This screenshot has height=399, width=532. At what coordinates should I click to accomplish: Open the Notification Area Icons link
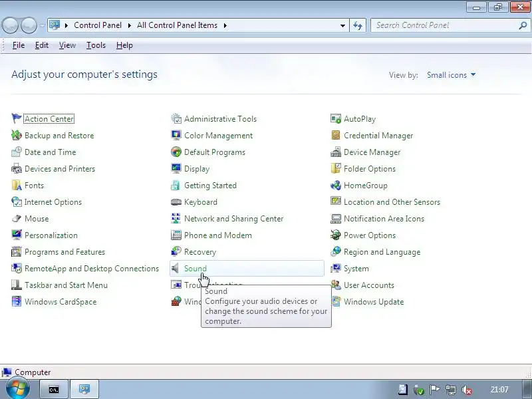click(384, 219)
